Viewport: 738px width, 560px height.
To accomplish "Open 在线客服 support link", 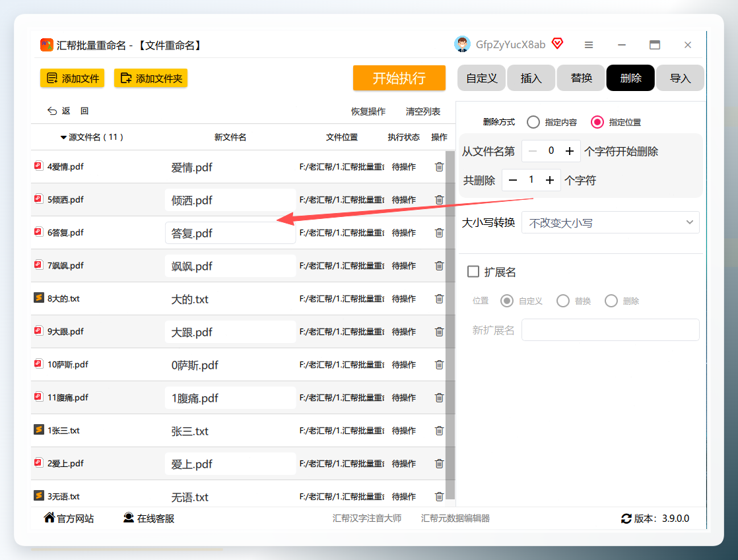I will [x=149, y=518].
